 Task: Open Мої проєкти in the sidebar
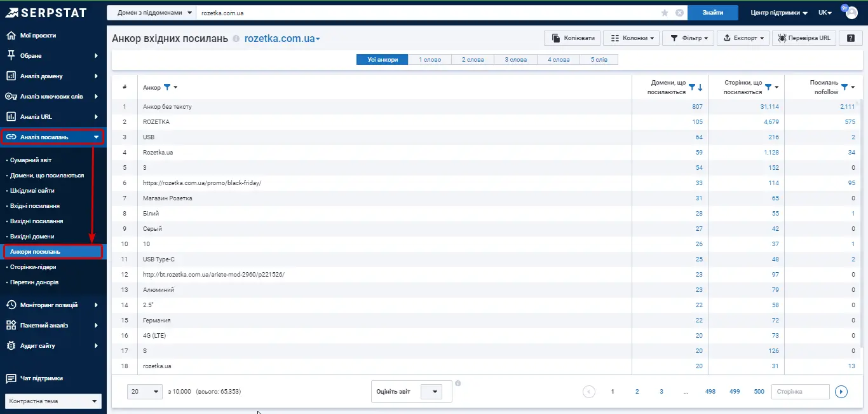[53, 36]
